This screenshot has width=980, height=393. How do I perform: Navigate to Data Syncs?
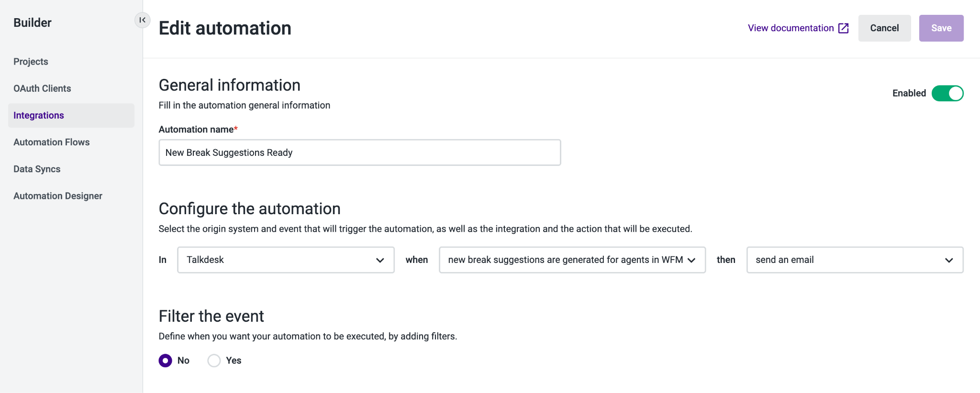(x=37, y=169)
